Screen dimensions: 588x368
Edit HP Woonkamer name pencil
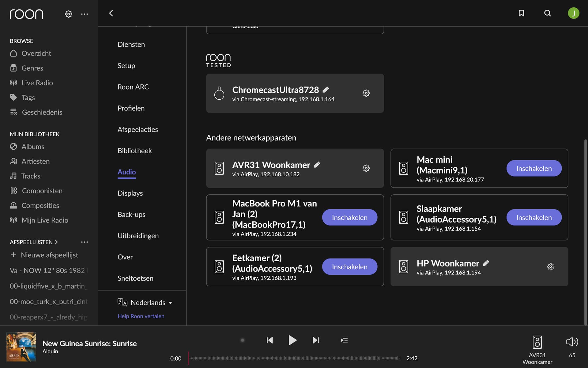(486, 263)
